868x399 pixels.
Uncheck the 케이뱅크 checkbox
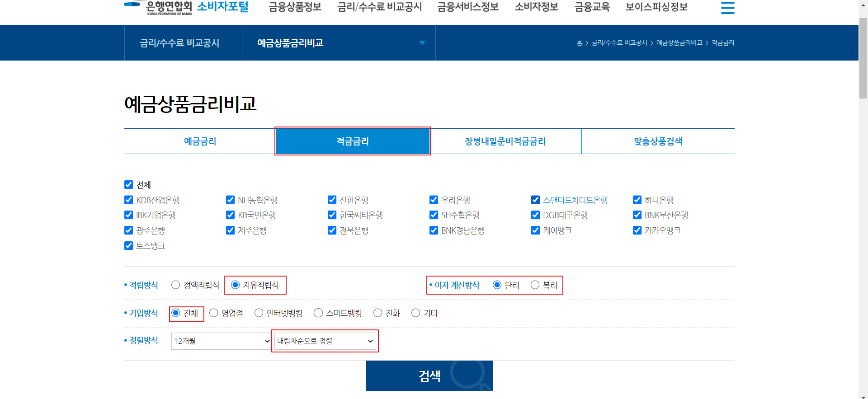tap(535, 230)
